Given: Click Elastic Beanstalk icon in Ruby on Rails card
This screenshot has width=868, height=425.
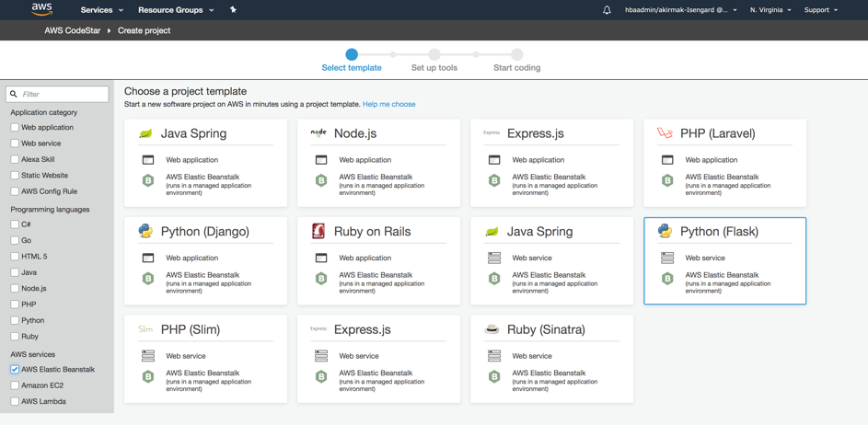Looking at the screenshot, I should point(321,279).
